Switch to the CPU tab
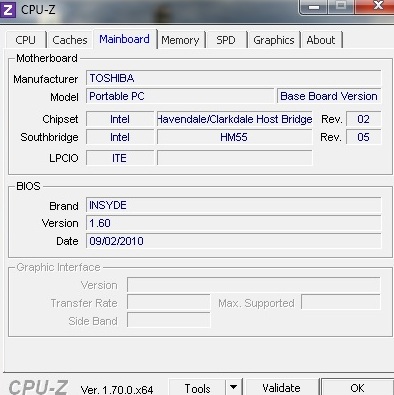The width and height of the screenshot is (394, 395). click(26, 40)
